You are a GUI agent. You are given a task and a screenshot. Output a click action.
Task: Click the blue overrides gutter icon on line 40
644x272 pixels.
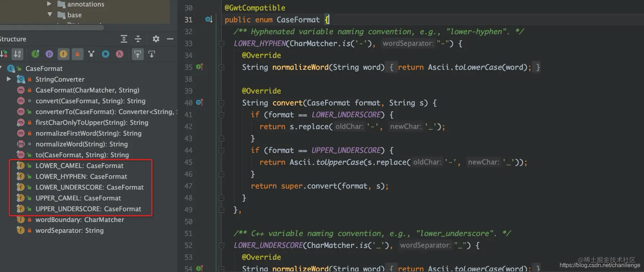(200, 103)
